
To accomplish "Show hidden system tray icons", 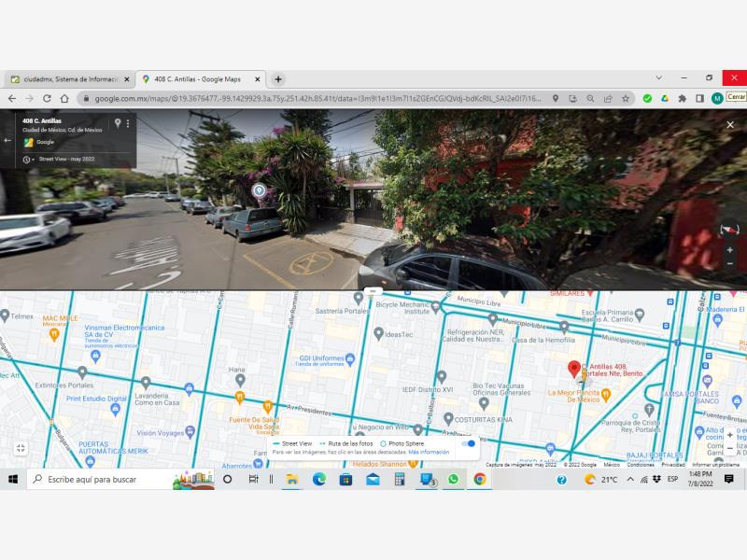I will tap(630, 479).
